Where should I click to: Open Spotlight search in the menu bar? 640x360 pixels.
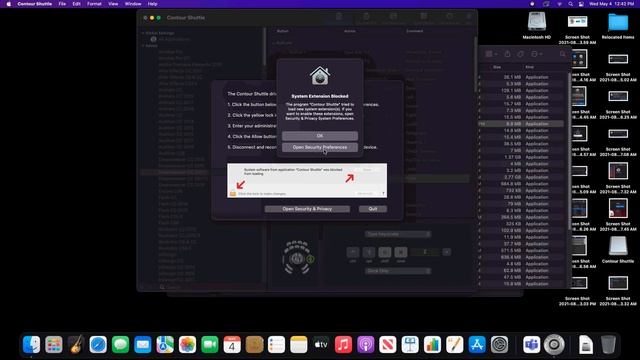point(570,4)
